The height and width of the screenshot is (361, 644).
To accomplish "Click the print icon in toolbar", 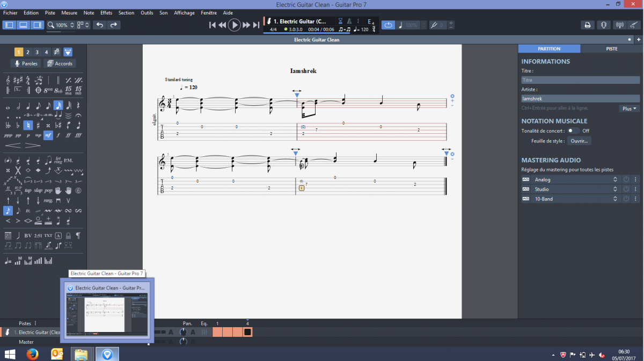I will pos(588,25).
